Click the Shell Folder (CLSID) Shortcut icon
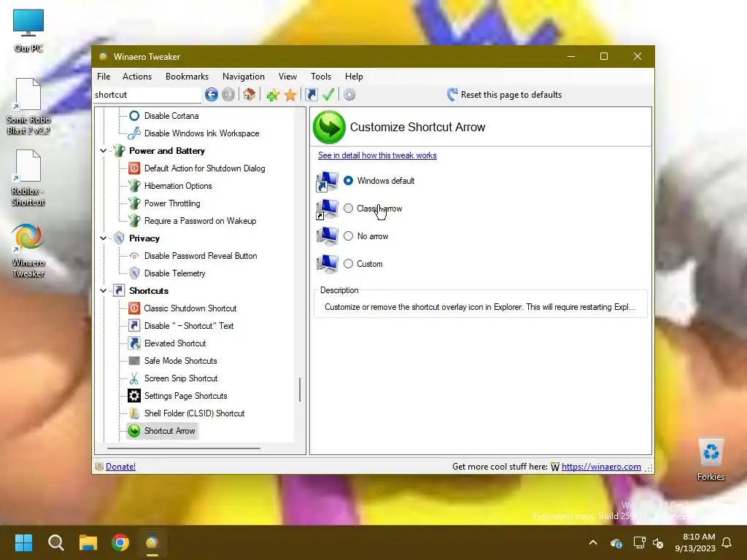 click(x=134, y=413)
